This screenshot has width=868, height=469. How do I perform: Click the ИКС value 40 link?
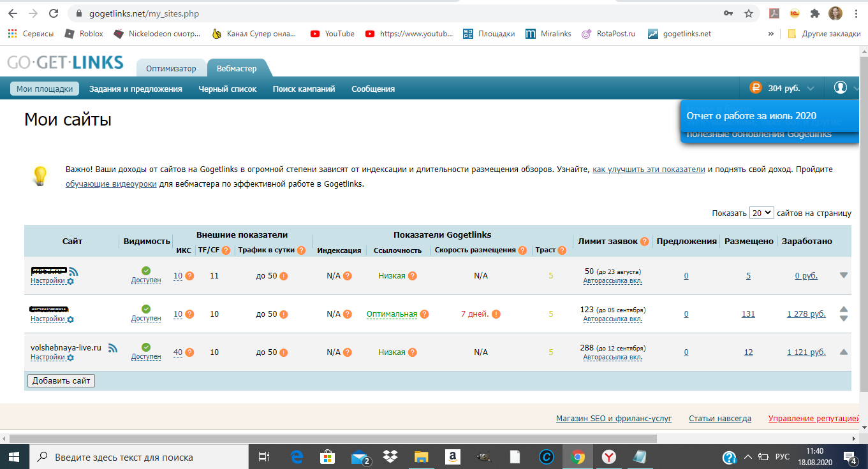point(178,352)
